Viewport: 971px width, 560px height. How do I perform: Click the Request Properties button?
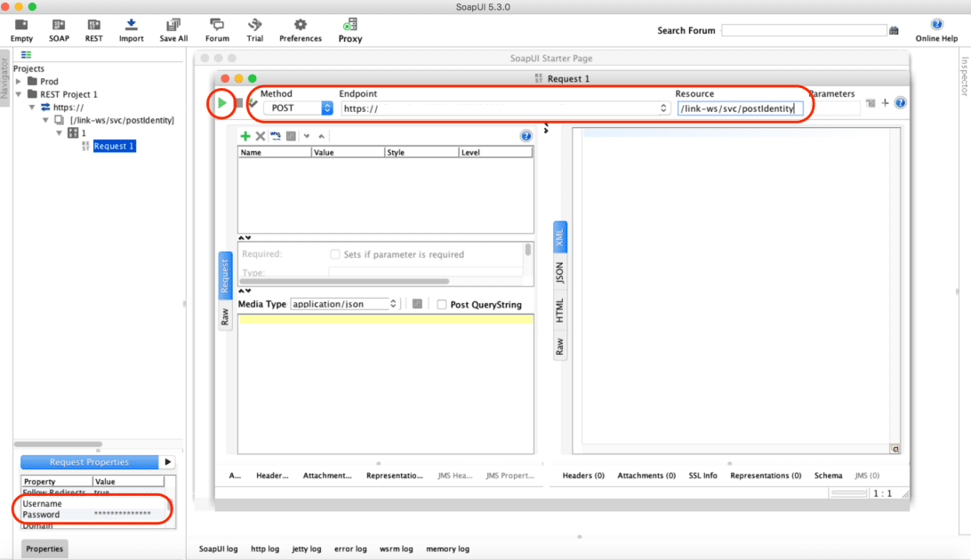89,462
